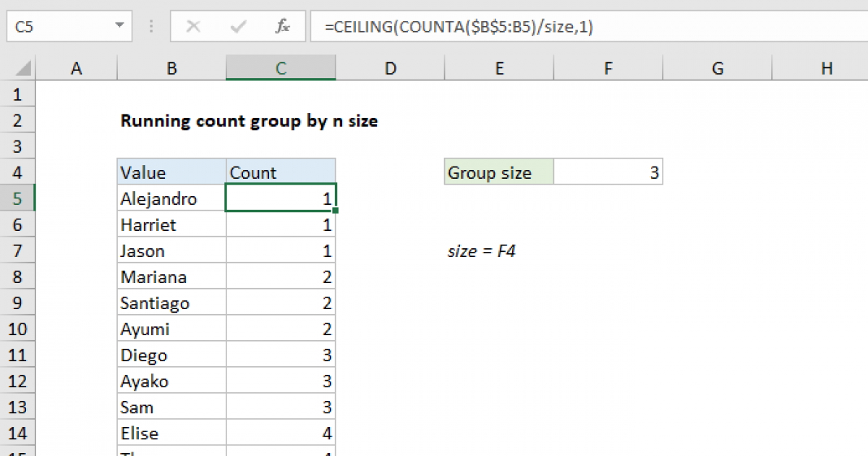Select the cell with text size = F4

pyautogui.click(x=481, y=250)
